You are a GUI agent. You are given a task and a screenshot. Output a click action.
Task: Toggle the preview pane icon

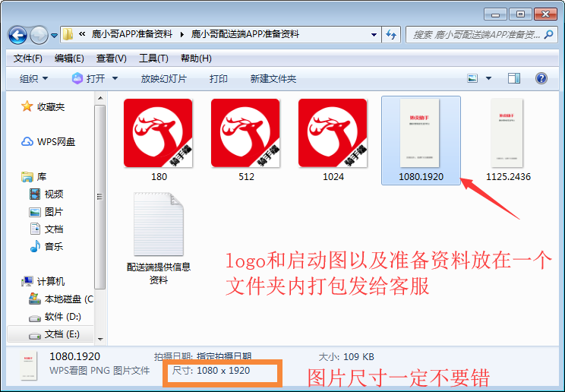click(x=514, y=78)
